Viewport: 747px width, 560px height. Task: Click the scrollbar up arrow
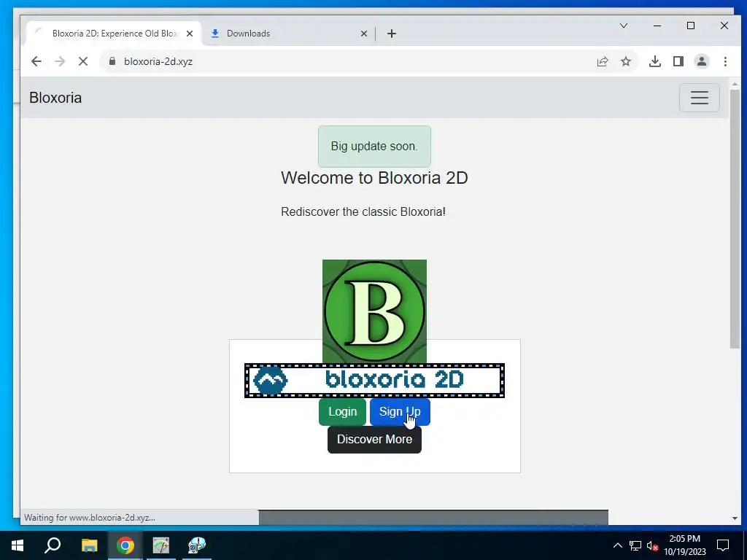(735, 85)
